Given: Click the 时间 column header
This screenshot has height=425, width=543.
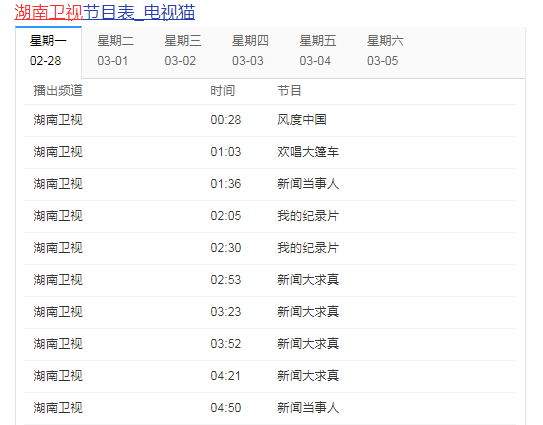Looking at the screenshot, I should tap(223, 91).
